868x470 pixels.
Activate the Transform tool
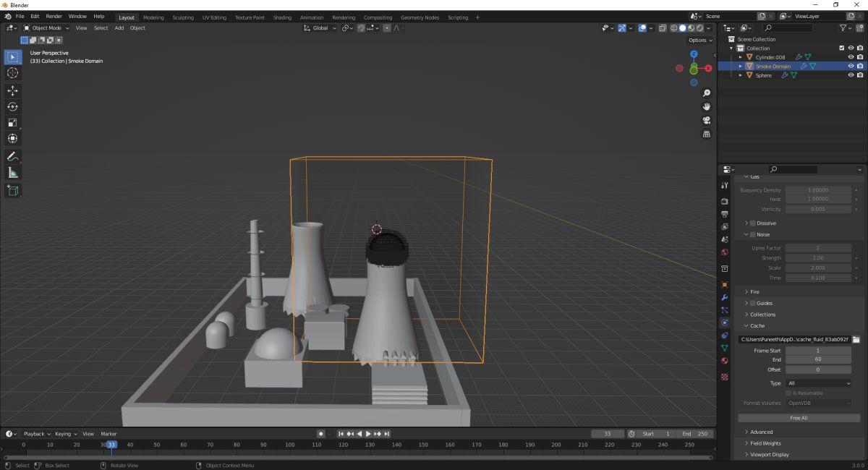click(13, 138)
